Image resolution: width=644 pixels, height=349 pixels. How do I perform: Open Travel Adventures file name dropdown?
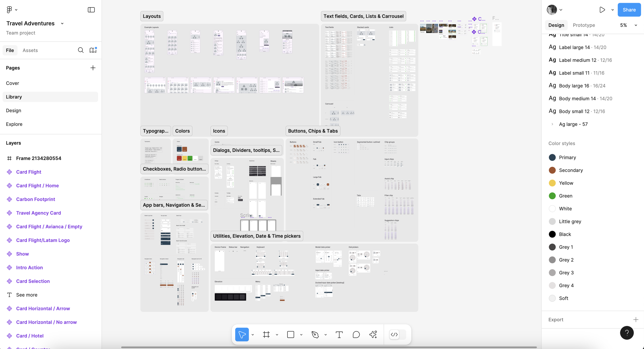(62, 23)
